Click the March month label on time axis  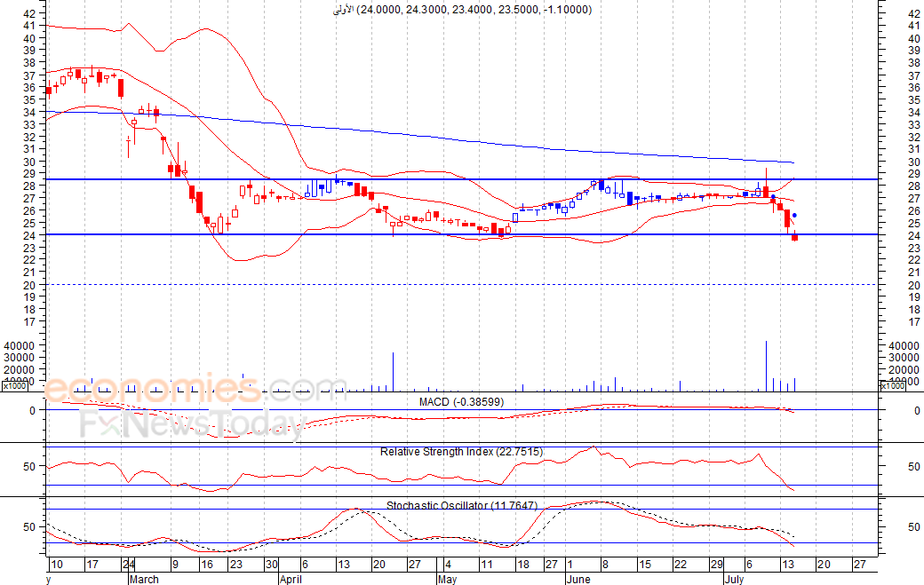click(x=144, y=579)
